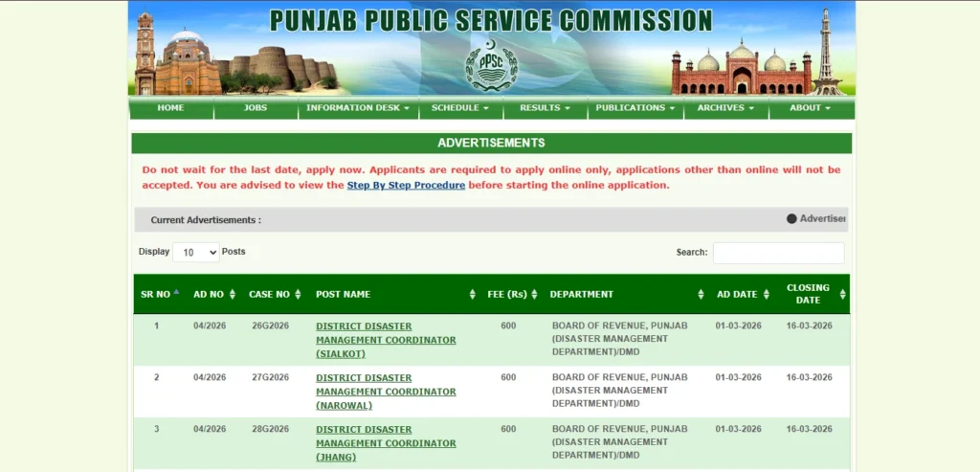Image resolution: width=980 pixels, height=472 pixels.
Task: Sort by CLOSING DATE column arrows
Action: 842,295
